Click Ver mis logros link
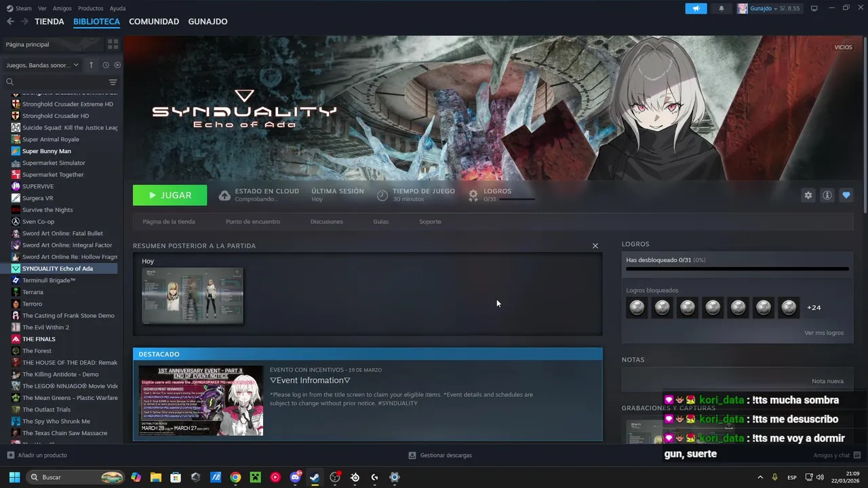 click(824, 333)
